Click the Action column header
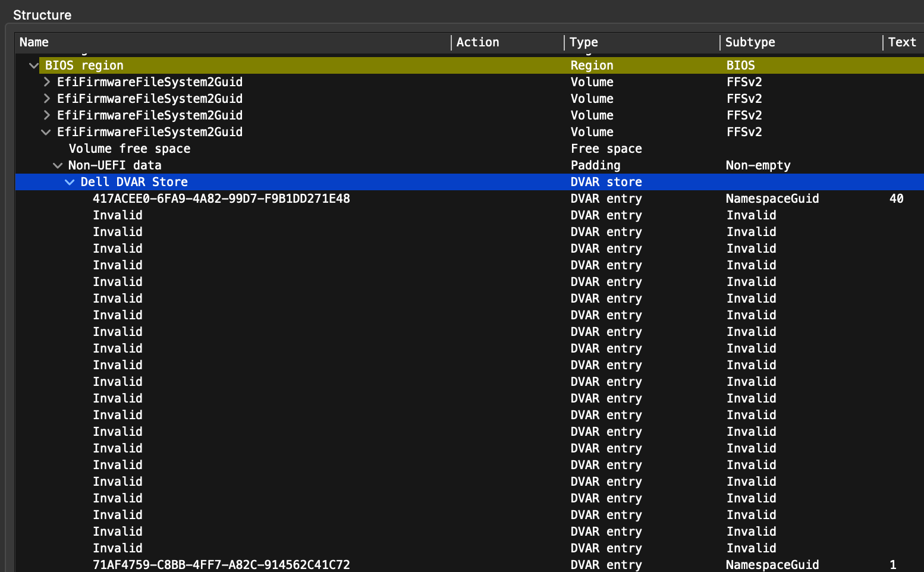 pyautogui.click(x=477, y=42)
